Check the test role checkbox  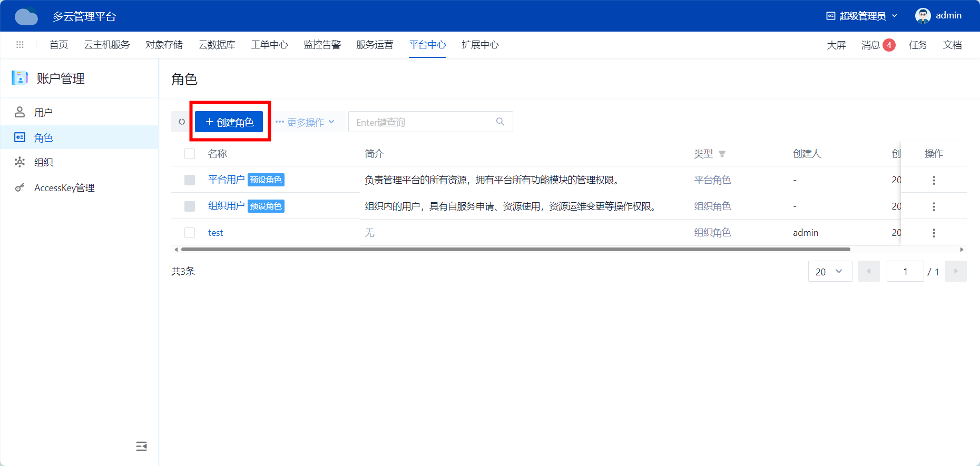pos(190,233)
